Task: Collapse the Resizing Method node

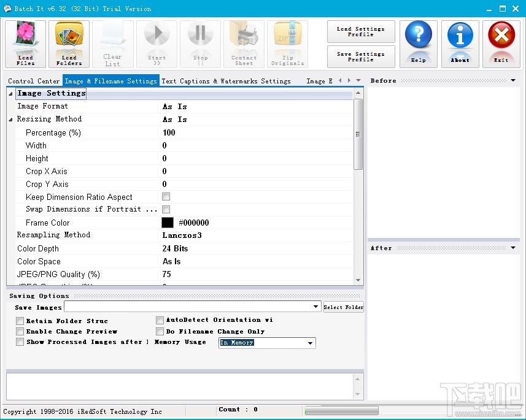Action: [x=10, y=120]
